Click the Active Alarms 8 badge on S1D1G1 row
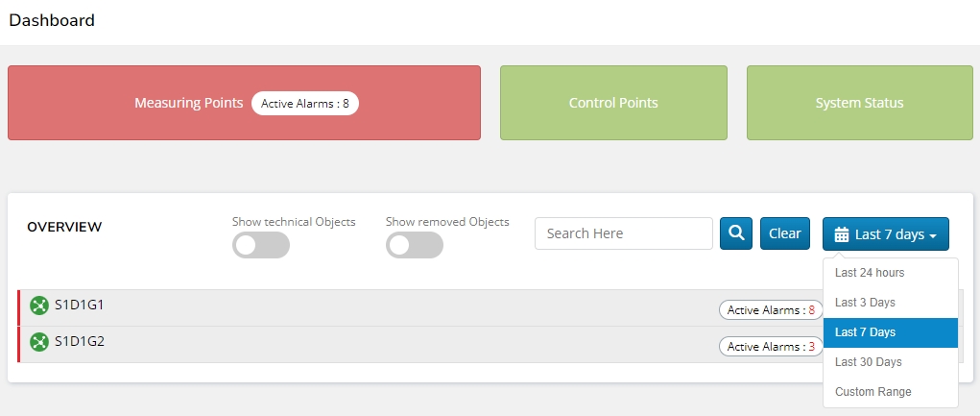980x416 pixels. point(771,310)
